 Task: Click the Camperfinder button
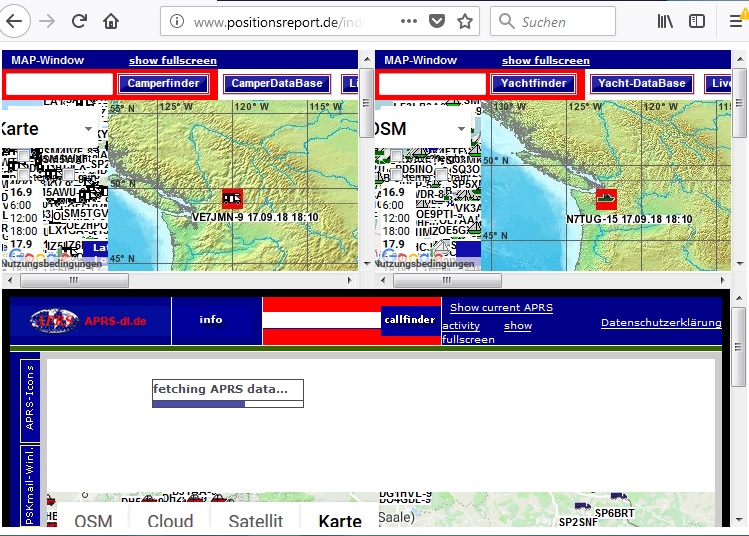(x=163, y=84)
